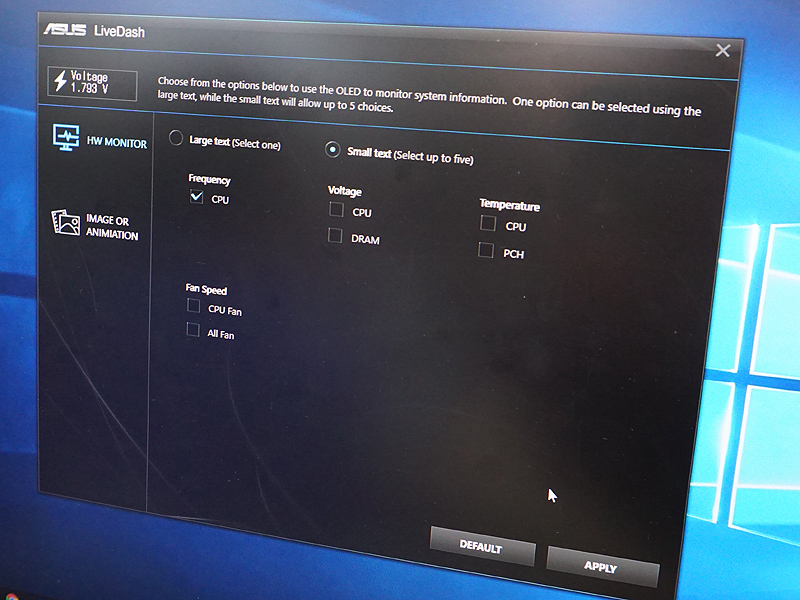Open the IMAGE OR ANIMATION section
The width and height of the screenshot is (800, 600).
tap(95, 224)
